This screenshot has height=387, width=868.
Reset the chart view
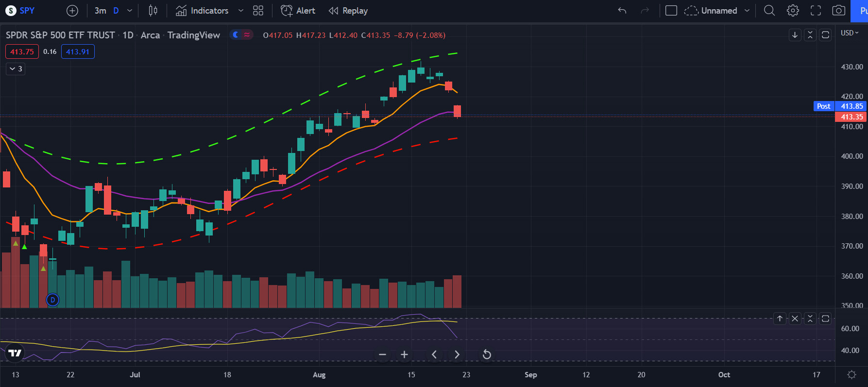click(487, 354)
